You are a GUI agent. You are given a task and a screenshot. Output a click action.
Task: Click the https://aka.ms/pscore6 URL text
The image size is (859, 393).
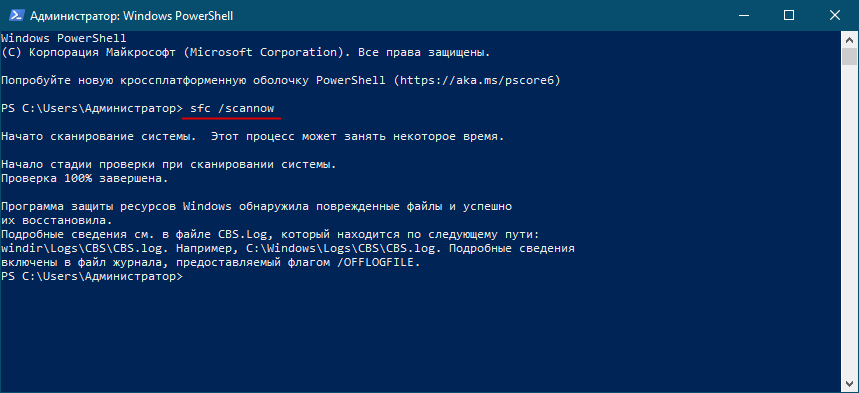(x=477, y=81)
